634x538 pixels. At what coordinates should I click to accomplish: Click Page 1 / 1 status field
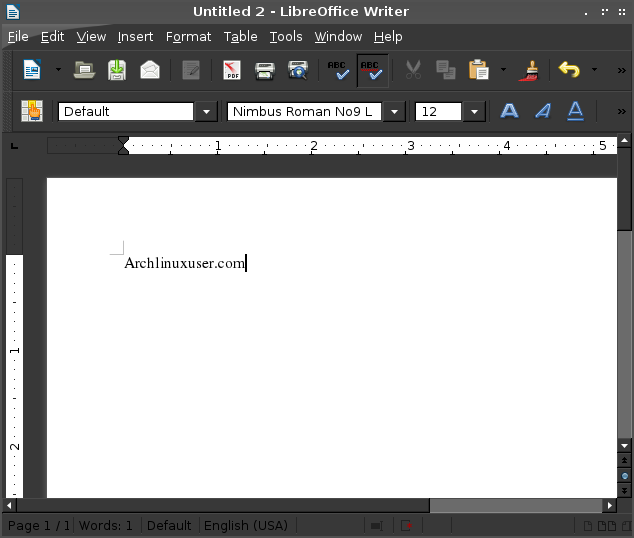coord(38,525)
